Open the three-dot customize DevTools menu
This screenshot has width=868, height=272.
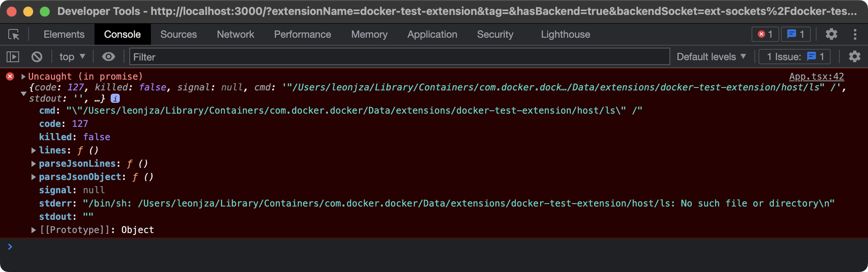pyautogui.click(x=855, y=34)
